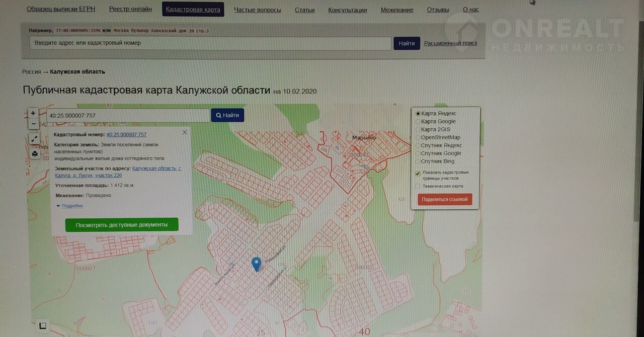The width and height of the screenshot is (644, 337).
Task: Click Посмотреть доступные документы button
Action: click(122, 225)
